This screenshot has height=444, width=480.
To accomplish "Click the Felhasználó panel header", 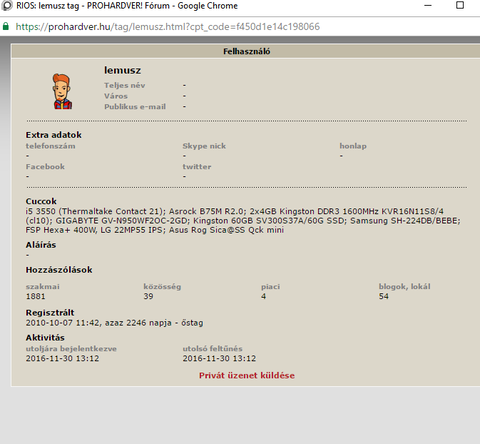I will [246, 51].
